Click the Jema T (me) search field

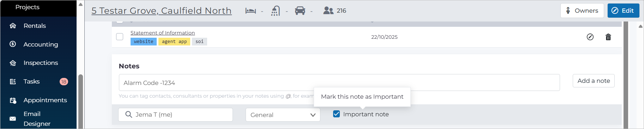176,115
